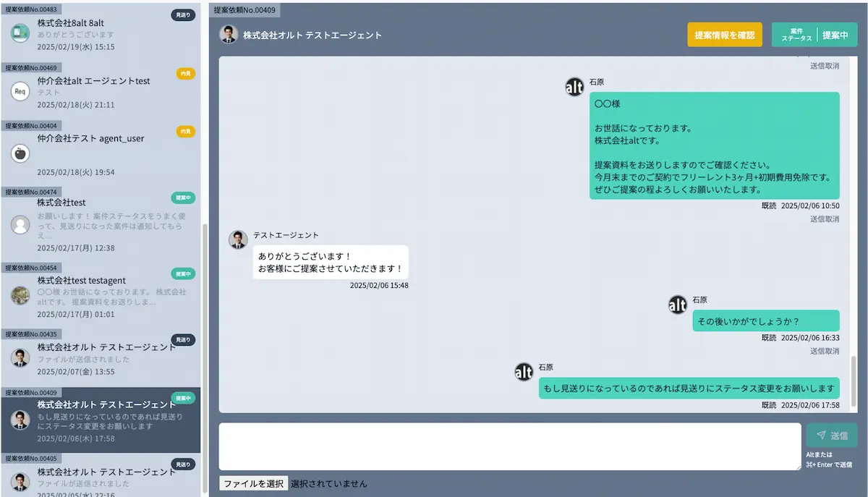The height and width of the screenshot is (497, 868).
Task: Click the alt avatar next to the ○○様 message
Action: point(574,87)
